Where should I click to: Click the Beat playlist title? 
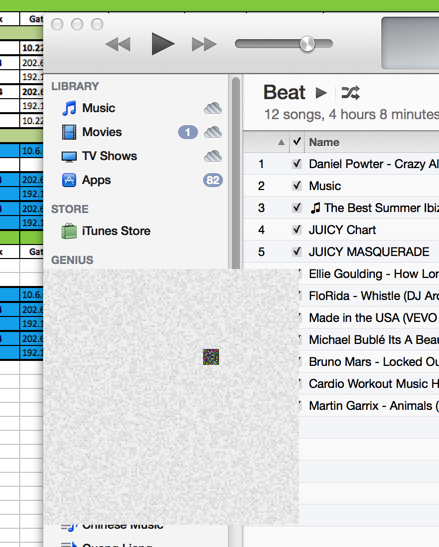[284, 92]
